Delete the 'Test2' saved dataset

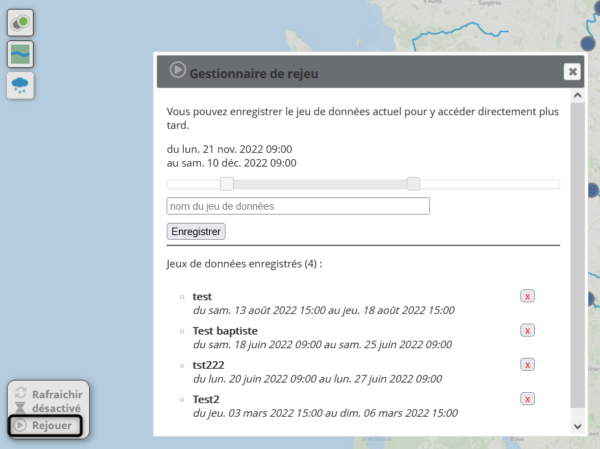(527, 399)
